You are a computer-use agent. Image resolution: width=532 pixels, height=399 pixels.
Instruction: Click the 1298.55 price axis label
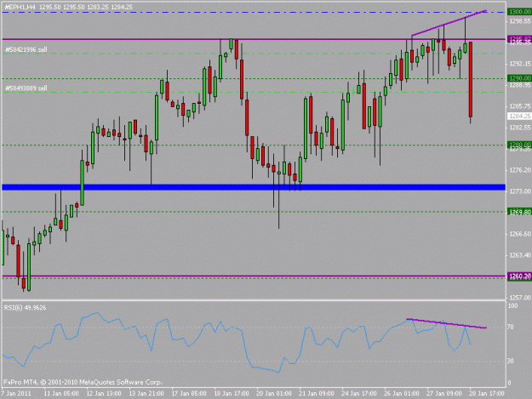coord(519,21)
